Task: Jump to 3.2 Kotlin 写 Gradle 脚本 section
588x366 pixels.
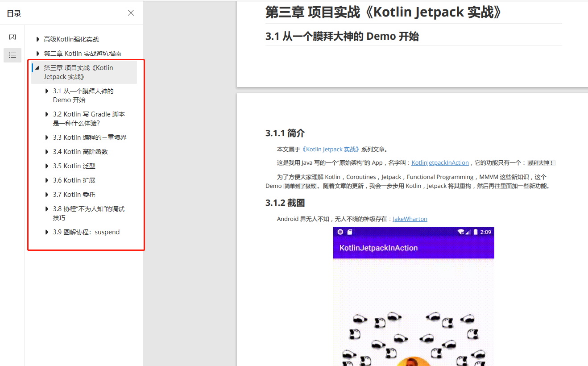Action: click(x=89, y=119)
